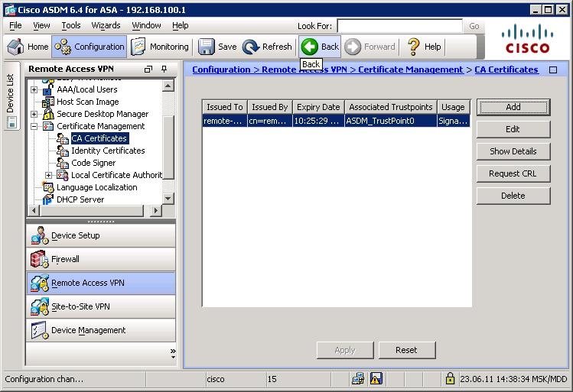Viewport: 573px width, 392px height.
Task: Select CA Certificates in the tree
Action: click(99, 138)
